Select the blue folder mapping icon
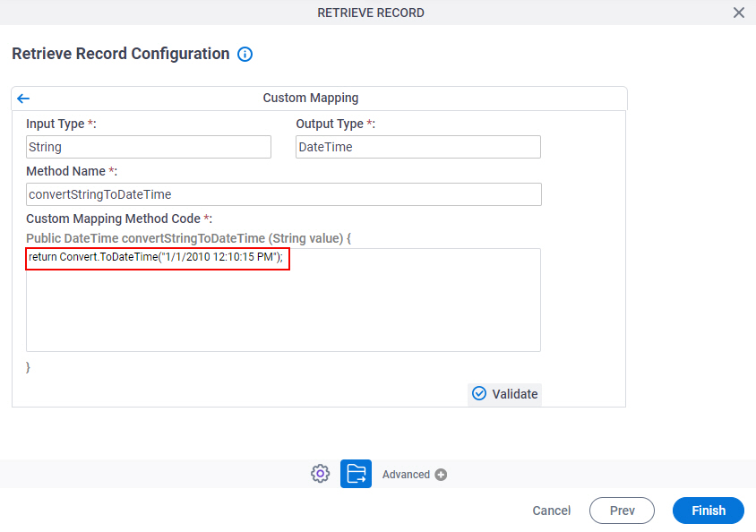Viewport: 756px width, 532px height. 356,474
